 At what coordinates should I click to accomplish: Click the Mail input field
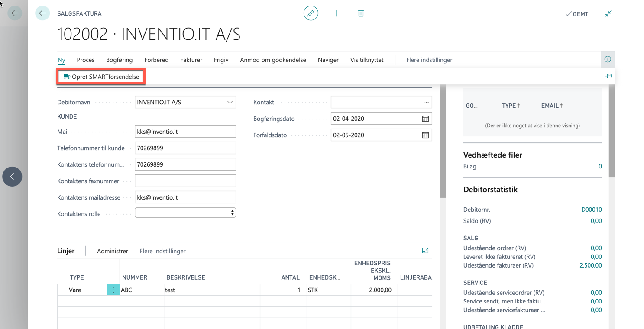click(185, 132)
